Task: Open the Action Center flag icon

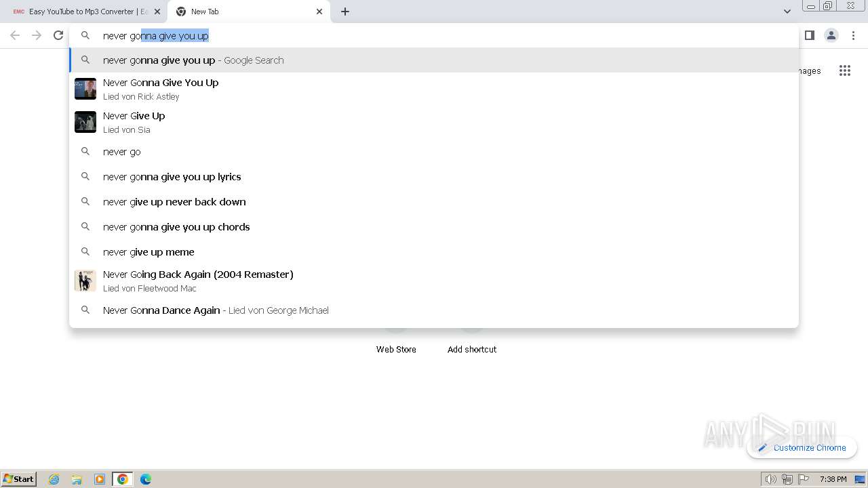Action: [804, 479]
